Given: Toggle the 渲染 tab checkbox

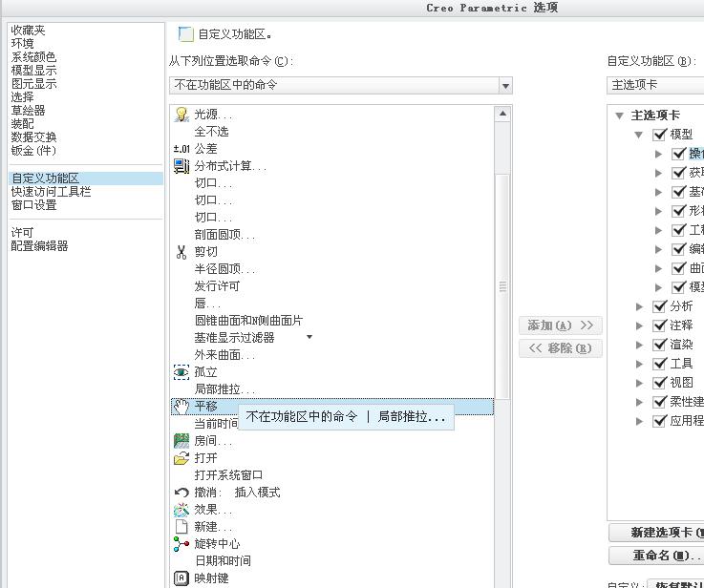Looking at the screenshot, I should (x=659, y=345).
